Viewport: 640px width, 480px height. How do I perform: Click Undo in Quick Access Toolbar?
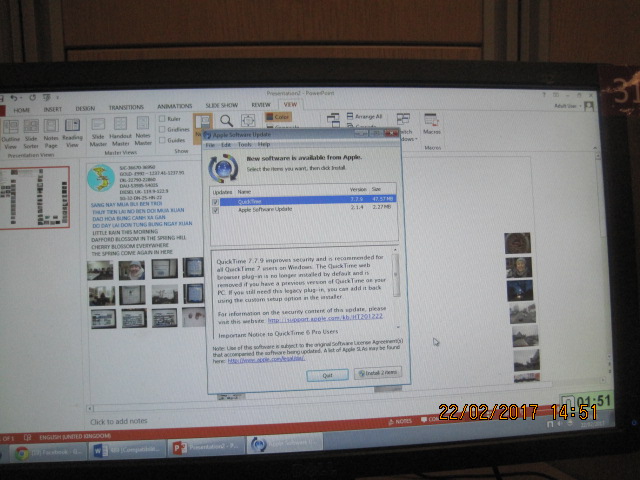tap(13, 98)
